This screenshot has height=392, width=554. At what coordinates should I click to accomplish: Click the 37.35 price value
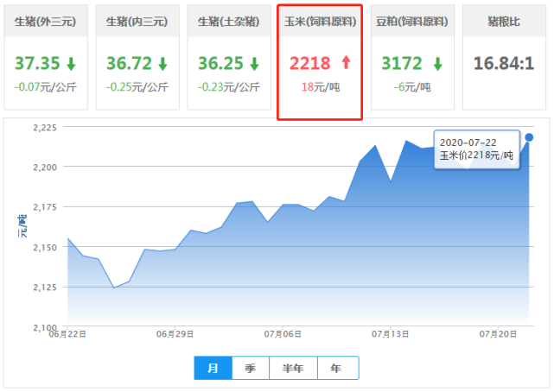click(37, 64)
